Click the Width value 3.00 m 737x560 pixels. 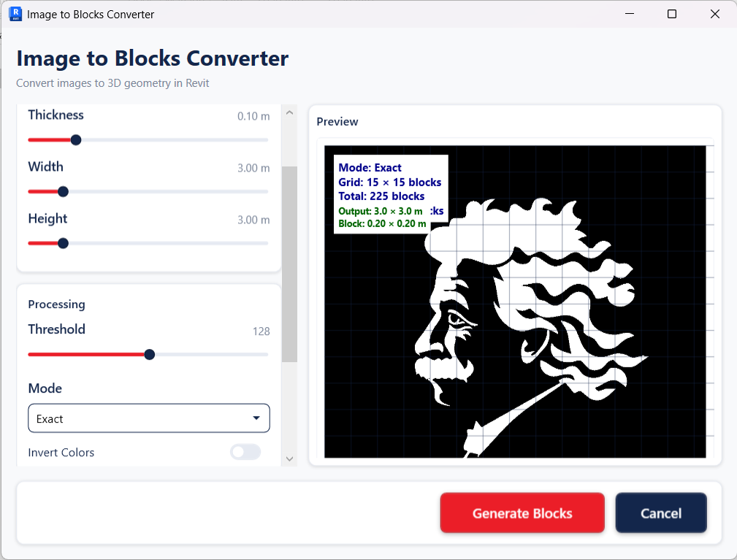(x=253, y=168)
